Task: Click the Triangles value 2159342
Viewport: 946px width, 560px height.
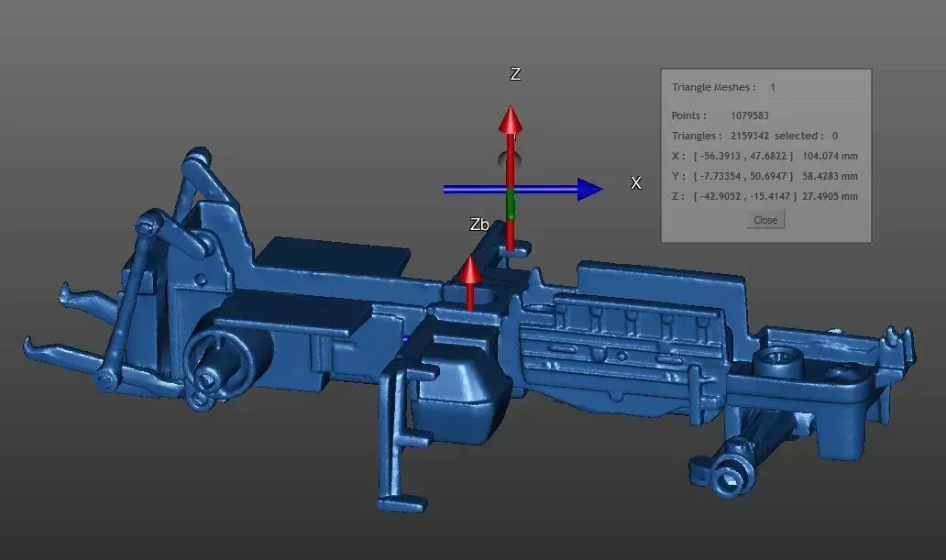Action: coord(749,136)
